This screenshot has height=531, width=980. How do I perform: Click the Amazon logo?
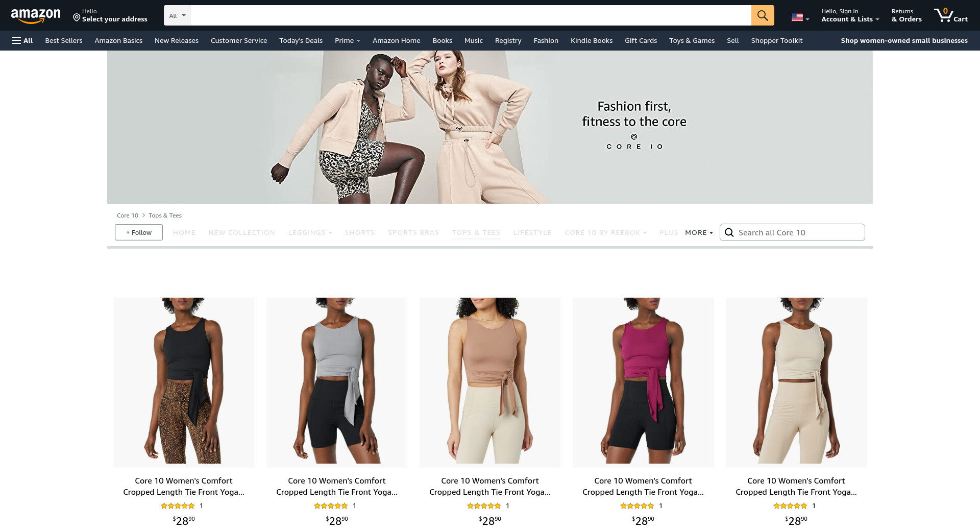(36, 15)
